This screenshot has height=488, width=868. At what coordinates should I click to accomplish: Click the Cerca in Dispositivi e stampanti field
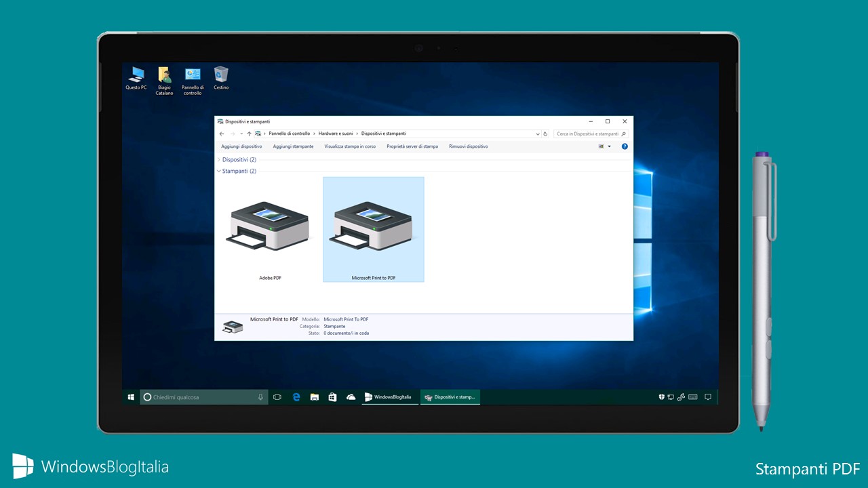coord(591,134)
